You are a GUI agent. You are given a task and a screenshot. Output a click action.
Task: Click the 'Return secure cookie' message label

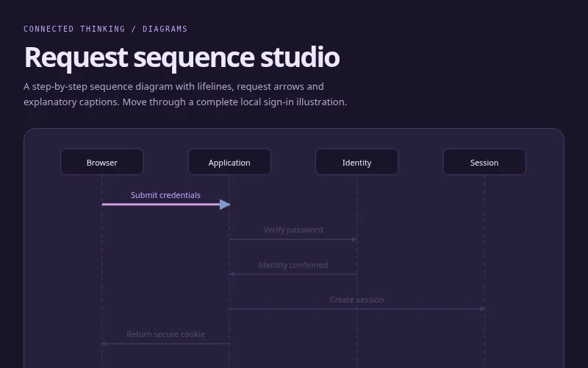point(165,334)
